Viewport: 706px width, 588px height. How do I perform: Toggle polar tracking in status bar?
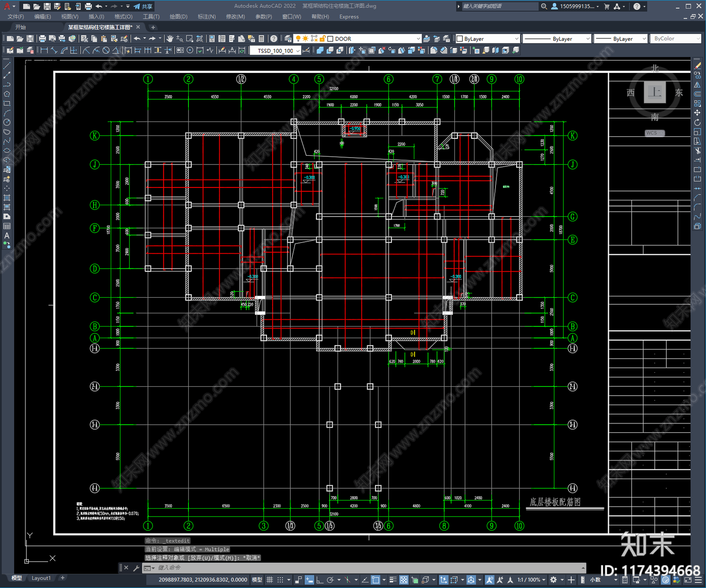[330, 580]
